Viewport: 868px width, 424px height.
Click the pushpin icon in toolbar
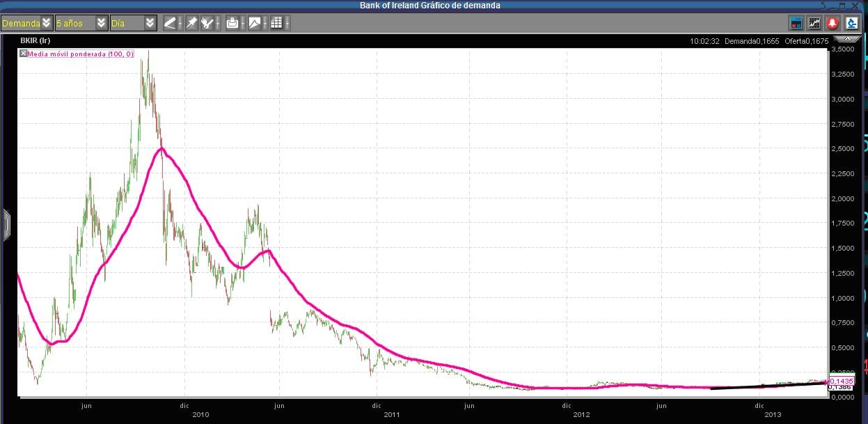coord(191,23)
